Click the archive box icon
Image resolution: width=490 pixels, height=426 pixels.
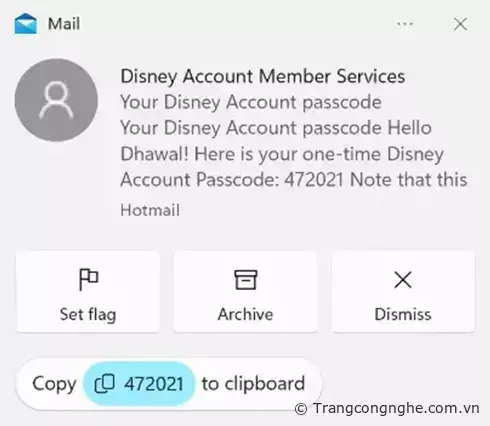tap(246, 279)
